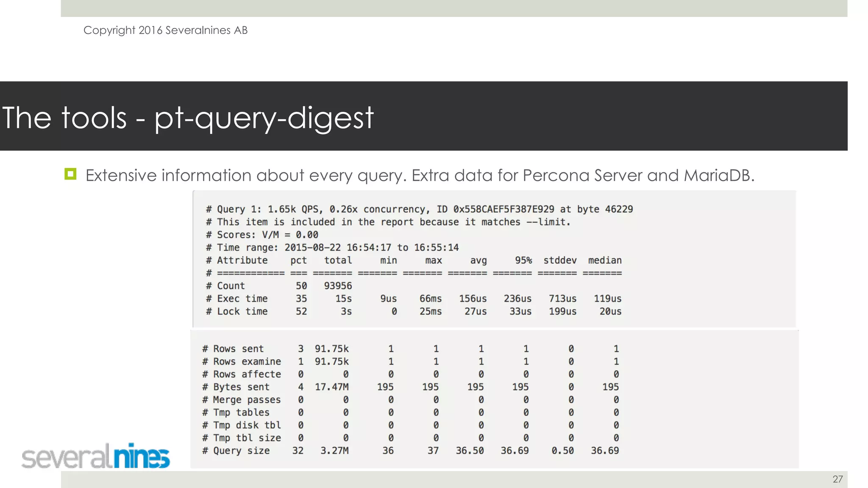This screenshot has height=488, width=868.
Task: Select 'Copyright 2016 Severalnines AB' text
Action: click(x=165, y=30)
